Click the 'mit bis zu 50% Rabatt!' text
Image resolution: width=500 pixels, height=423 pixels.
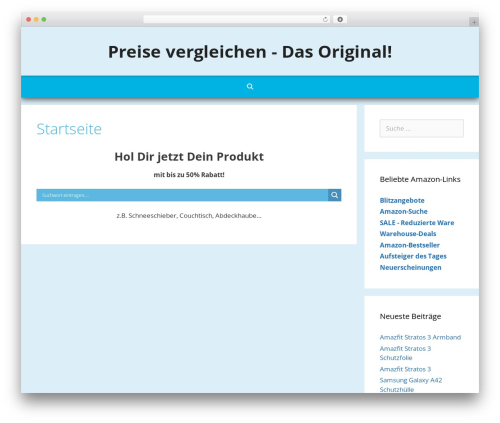pyautogui.click(x=189, y=175)
